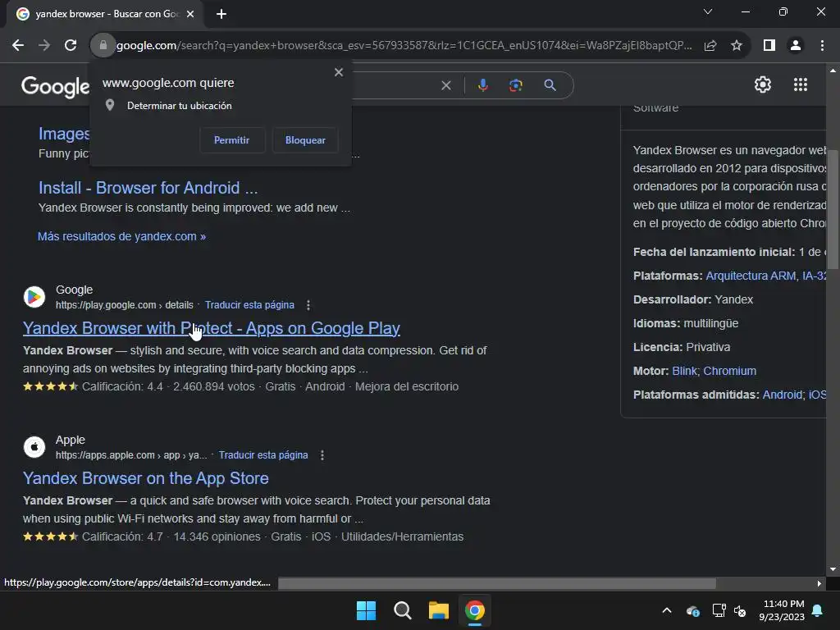Viewport: 840px width, 630px height.
Task: Close the 'yandex browser' tab
Action: click(x=190, y=14)
